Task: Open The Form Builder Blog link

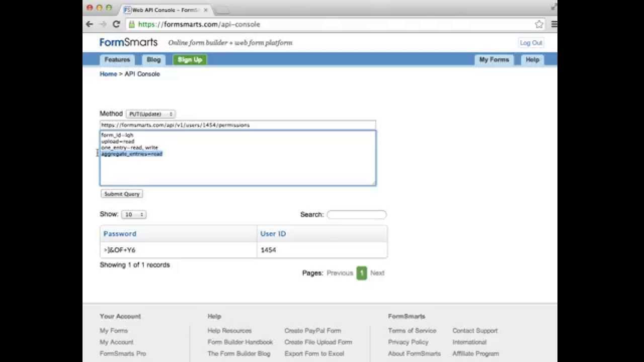Action: point(239,353)
